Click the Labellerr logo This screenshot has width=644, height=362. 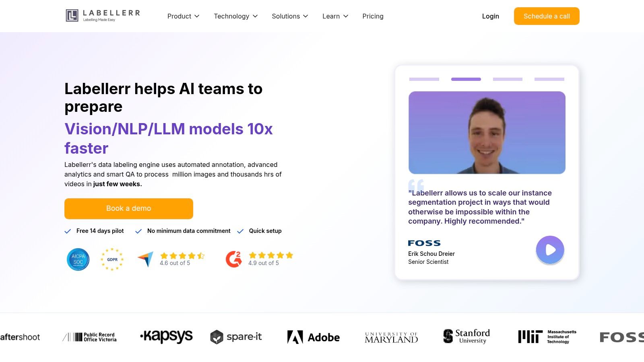click(103, 16)
